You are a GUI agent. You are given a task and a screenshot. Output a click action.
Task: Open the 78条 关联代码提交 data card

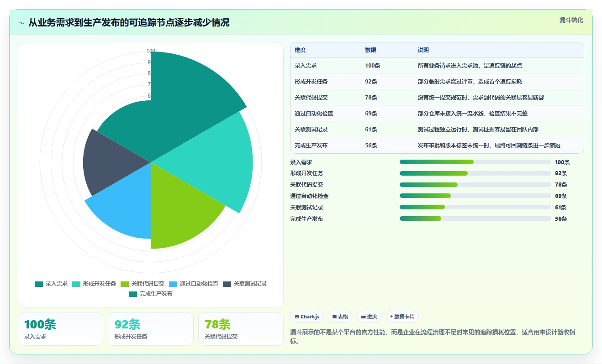[241, 329]
